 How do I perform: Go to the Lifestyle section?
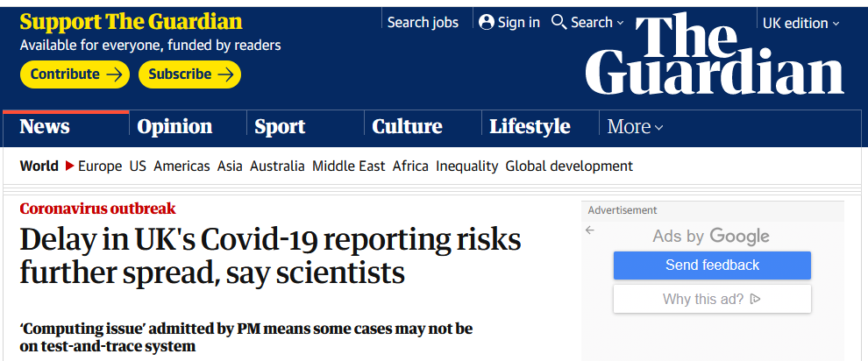[x=530, y=126]
